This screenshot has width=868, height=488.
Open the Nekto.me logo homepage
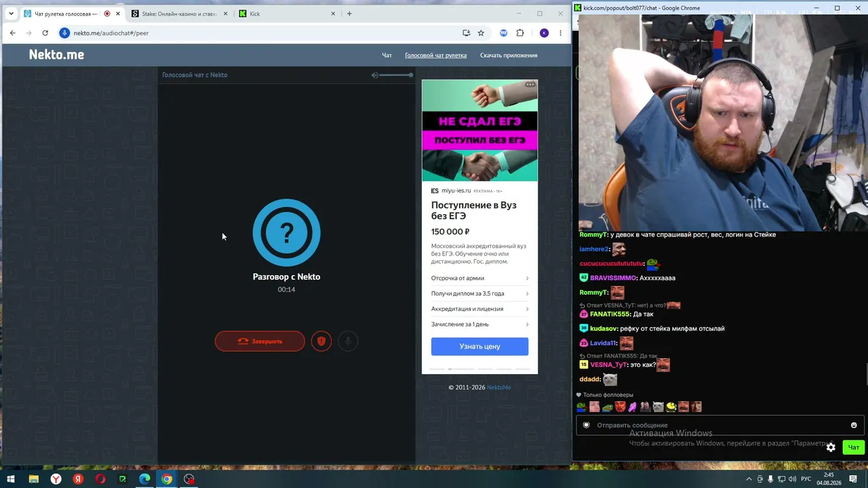click(x=56, y=55)
